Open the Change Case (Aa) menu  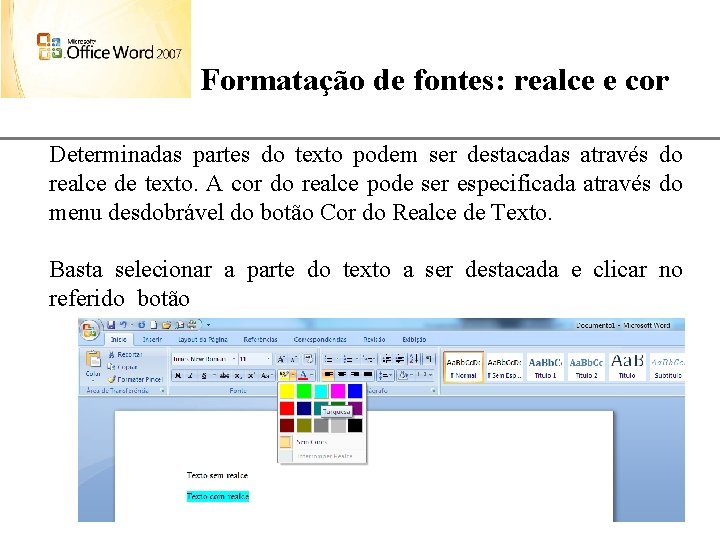(x=266, y=376)
